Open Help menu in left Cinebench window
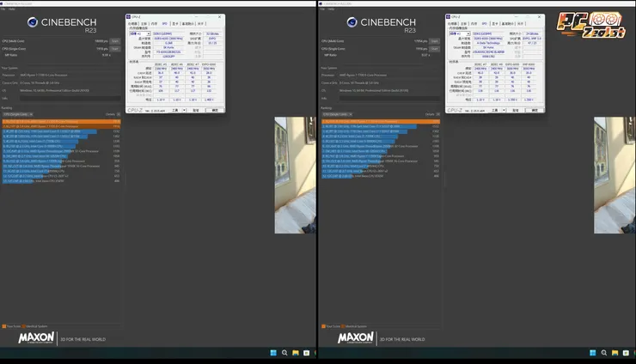 point(12,9)
